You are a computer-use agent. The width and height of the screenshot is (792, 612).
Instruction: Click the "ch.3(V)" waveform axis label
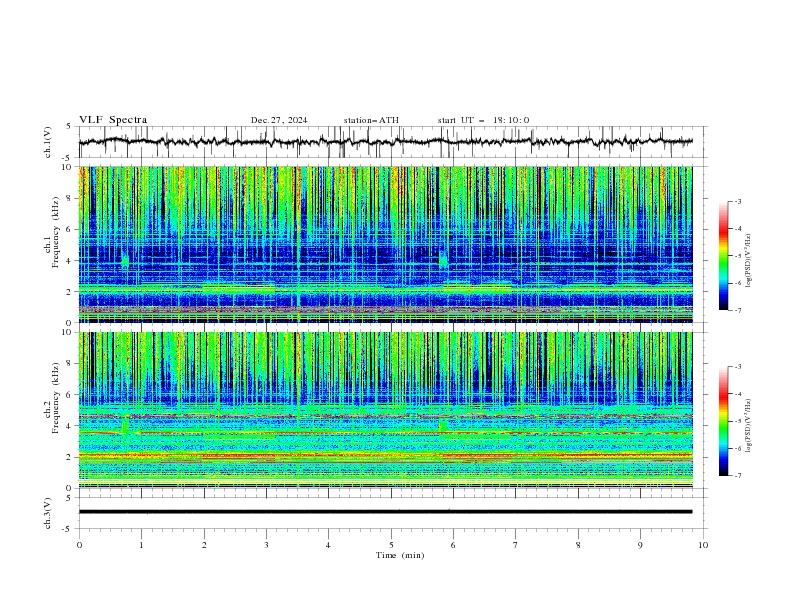[x=48, y=513]
